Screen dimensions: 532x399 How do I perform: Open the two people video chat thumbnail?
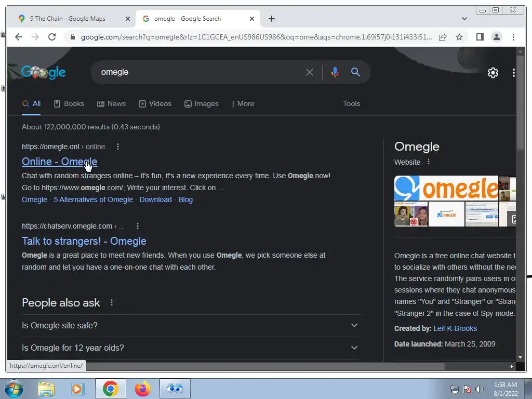[x=411, y=214]
